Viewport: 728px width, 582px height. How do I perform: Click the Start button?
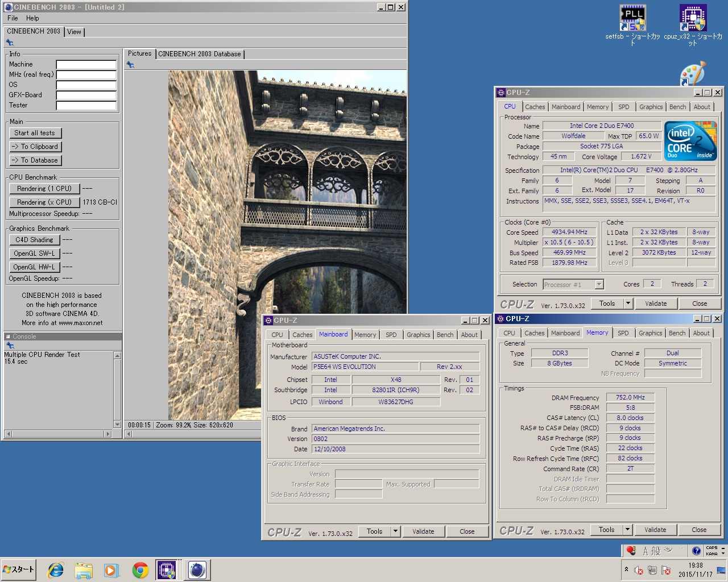click(19, 569)
